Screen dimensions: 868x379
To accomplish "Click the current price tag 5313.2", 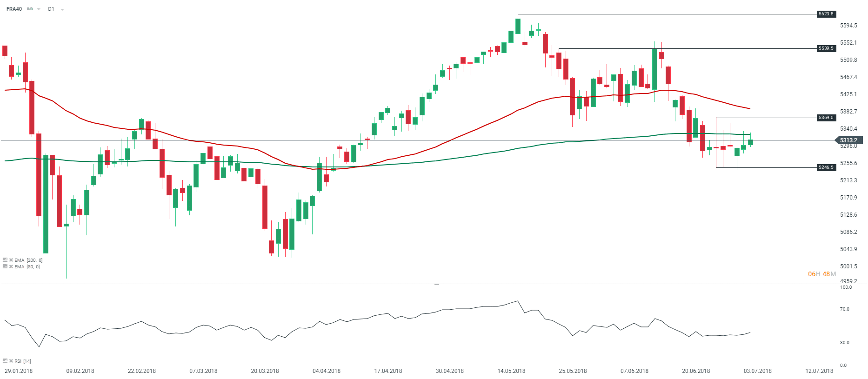I will pyautogui.click(x=848, y=140).
